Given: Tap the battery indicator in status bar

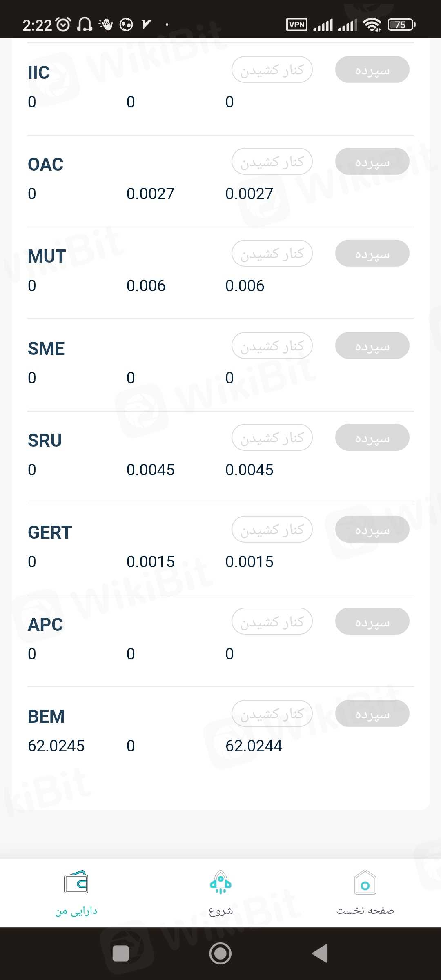Looking at the screenshot, I should coord(402,24).
